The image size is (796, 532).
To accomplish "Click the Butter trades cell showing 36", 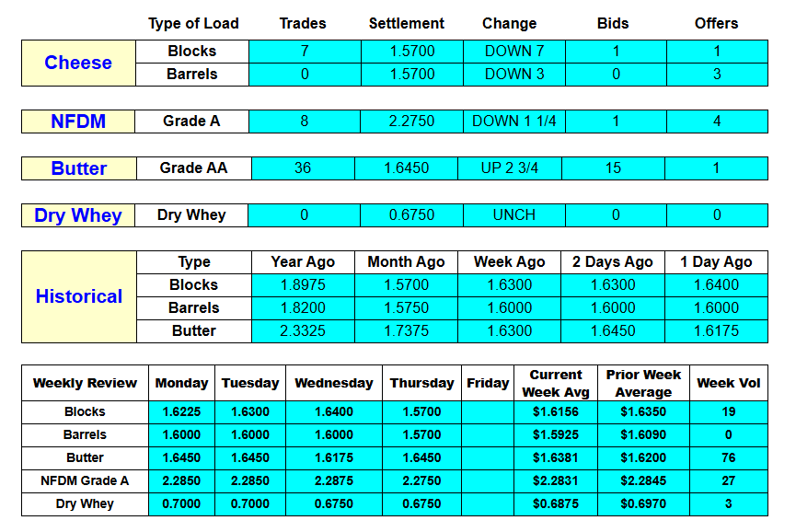I will tap(303, 168).
